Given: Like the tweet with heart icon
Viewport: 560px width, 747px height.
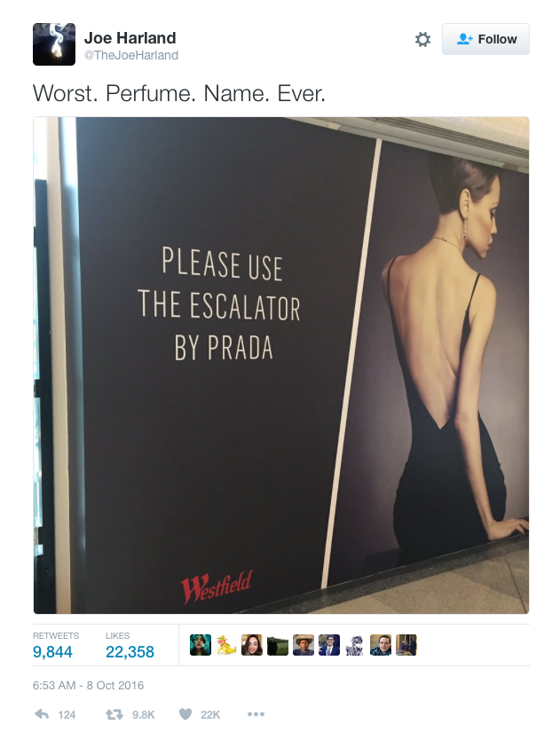Looking at the screenshot, I should (x=185, y=713).
